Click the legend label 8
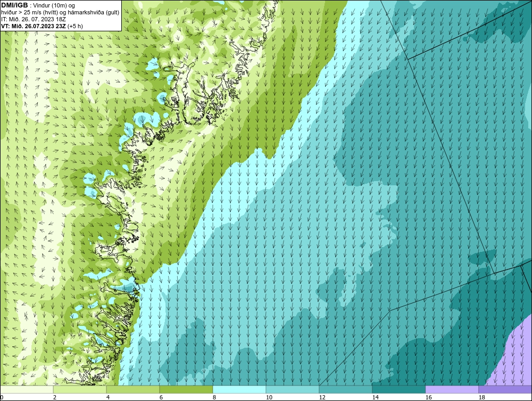 tap(214, 397)
